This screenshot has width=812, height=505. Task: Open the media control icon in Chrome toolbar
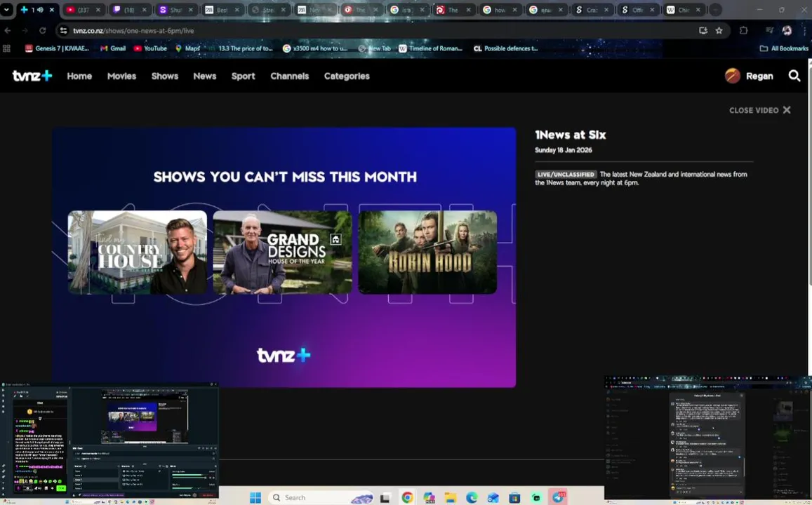coord(769,31)
